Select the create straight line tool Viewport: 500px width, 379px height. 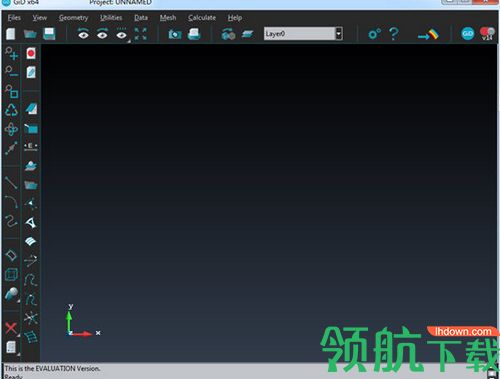coord(11,183)
